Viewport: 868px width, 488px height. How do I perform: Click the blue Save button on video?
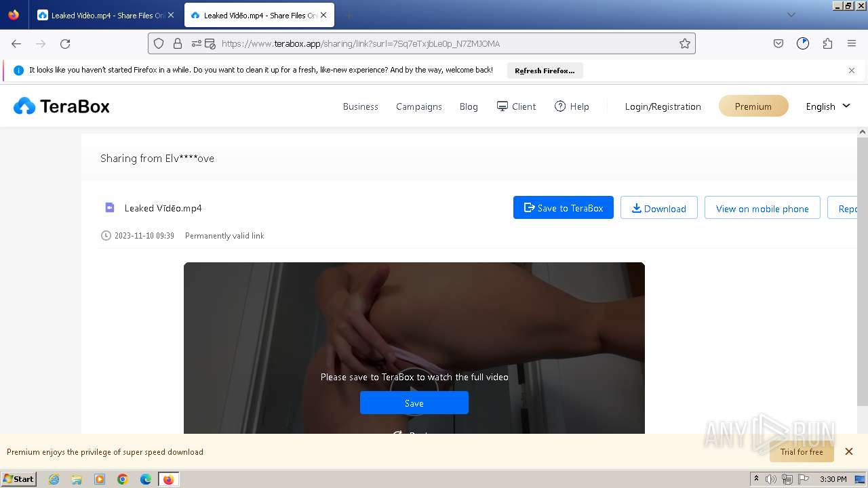[x=414, y=403]
